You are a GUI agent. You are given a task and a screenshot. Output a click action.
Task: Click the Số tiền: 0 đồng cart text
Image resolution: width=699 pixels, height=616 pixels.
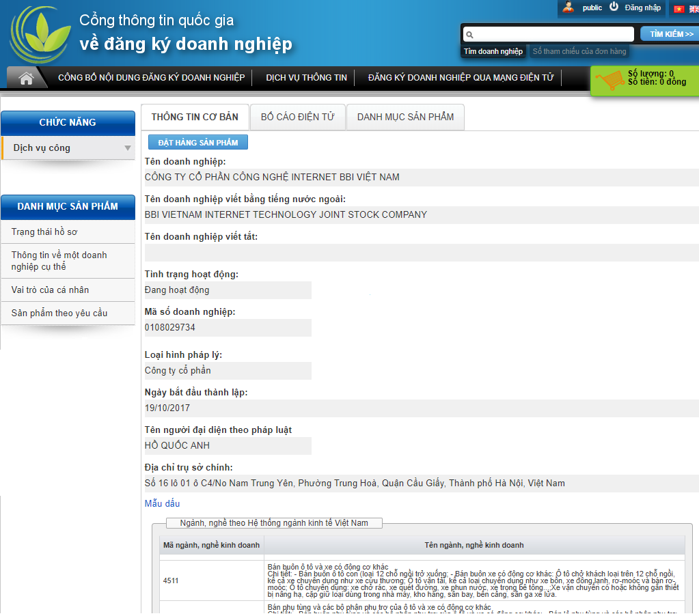[x=657, y=82]
